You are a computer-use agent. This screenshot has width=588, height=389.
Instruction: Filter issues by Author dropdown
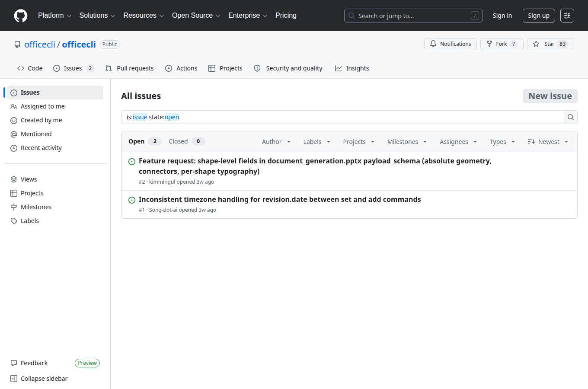pyautogui.click(x=276, y=142)
